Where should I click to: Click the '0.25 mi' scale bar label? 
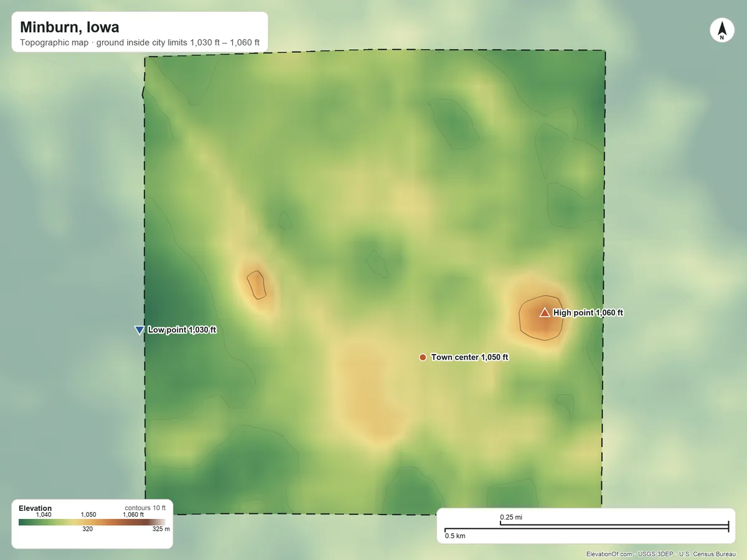coord(511,517)
